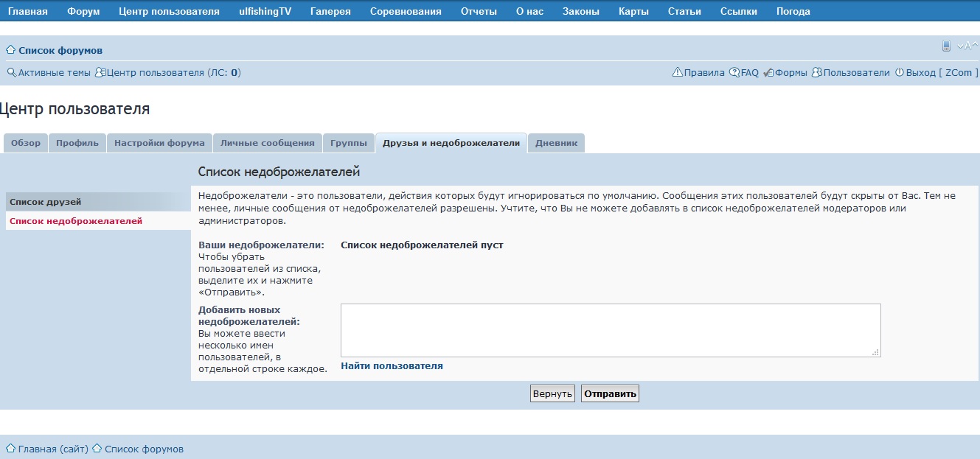Click the Список недоброжелателей пуст text

pos(422,245)
